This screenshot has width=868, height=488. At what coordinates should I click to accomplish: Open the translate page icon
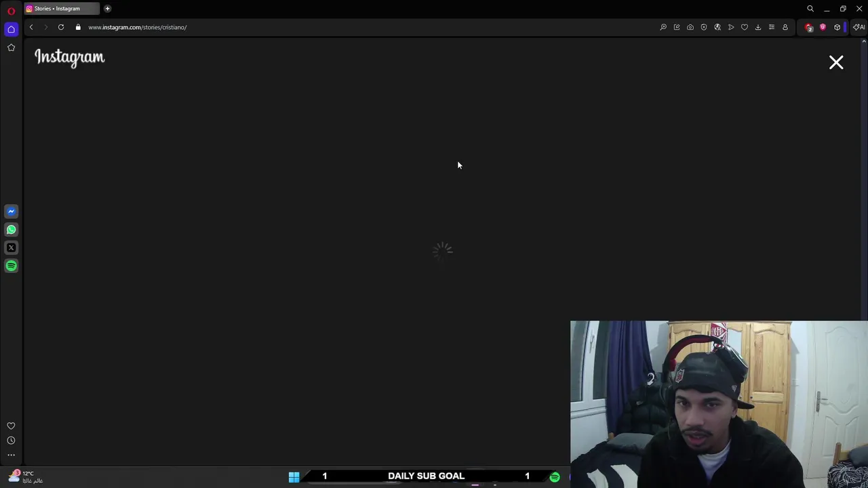point(717,27)
